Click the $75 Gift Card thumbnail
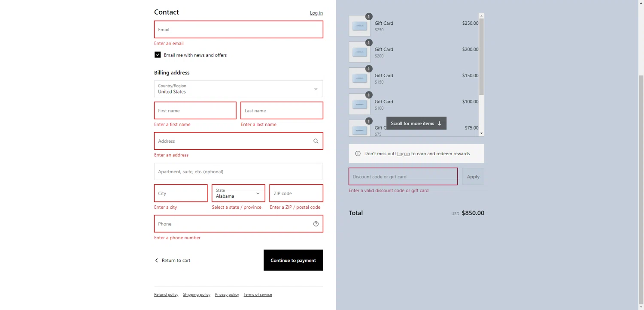Image resolution: width=644 pixels, height=310 pixels. click(359, 129)
